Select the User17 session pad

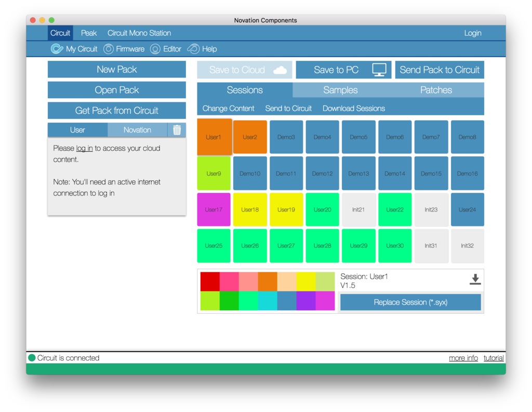(214, 210)
